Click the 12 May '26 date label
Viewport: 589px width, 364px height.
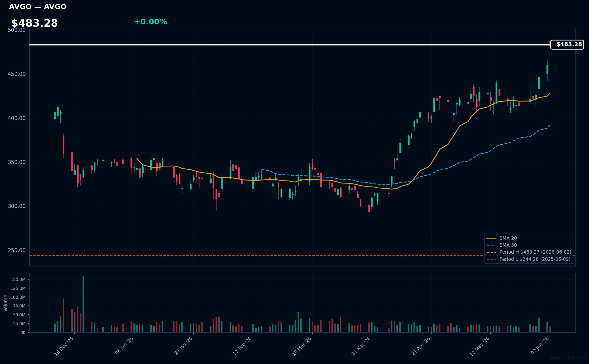(480, 346)
